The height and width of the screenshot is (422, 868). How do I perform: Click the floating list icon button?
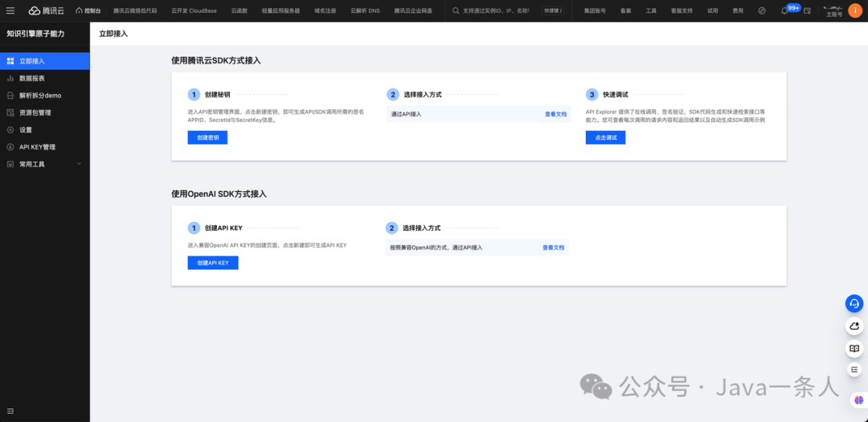(x=854, y=369)
